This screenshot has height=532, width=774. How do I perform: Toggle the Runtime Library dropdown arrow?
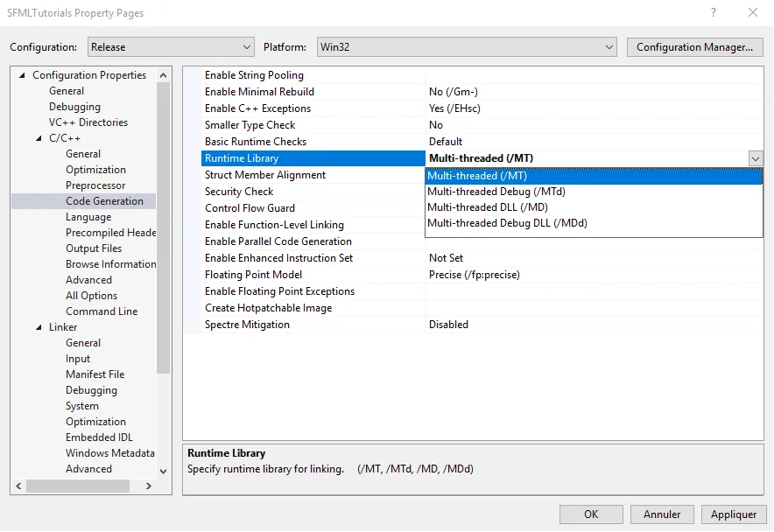pos(756,158)
